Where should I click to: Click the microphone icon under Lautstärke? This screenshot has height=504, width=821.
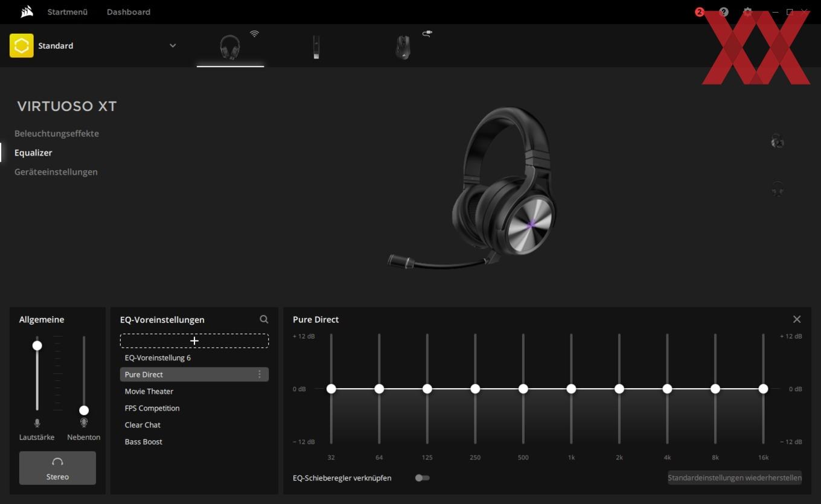click(x=37, y=423)
